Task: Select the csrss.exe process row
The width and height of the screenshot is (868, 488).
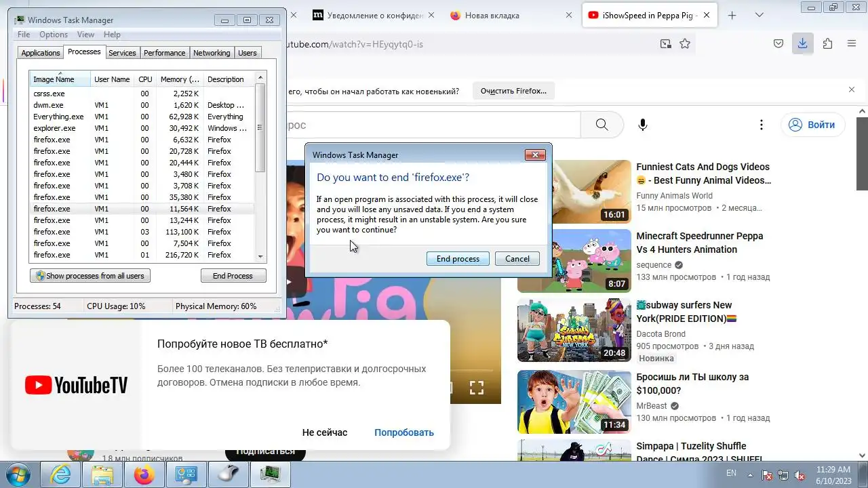Action: (x=142, y=94)
